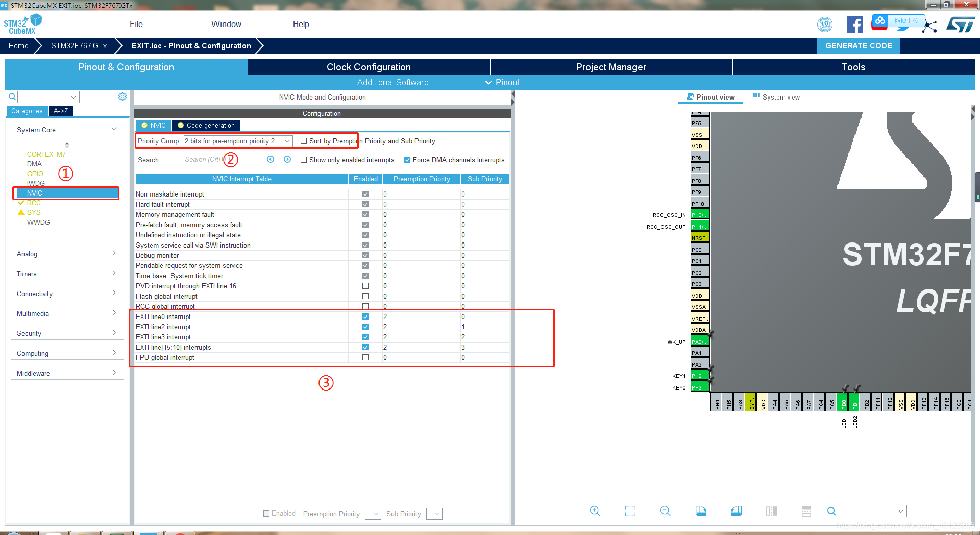Select the PH3 KEY0 pin
The height and width of the screenshot is (535, 980).
point(700,387)
